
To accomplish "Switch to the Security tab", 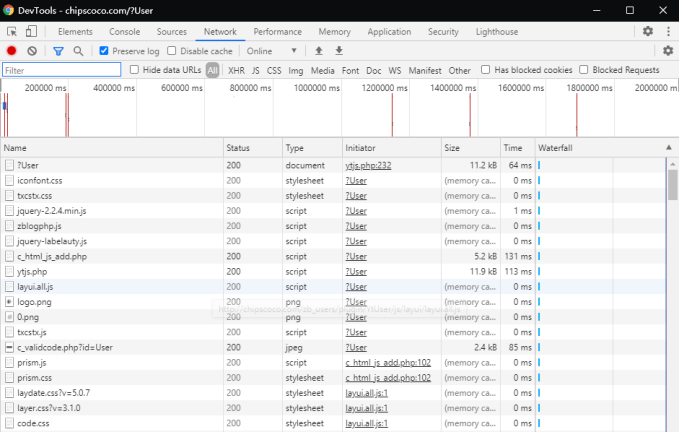I will 443,32.
